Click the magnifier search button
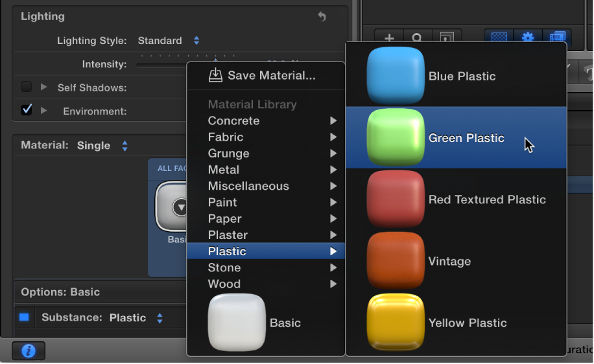594x364 pixels. [417, 38]
